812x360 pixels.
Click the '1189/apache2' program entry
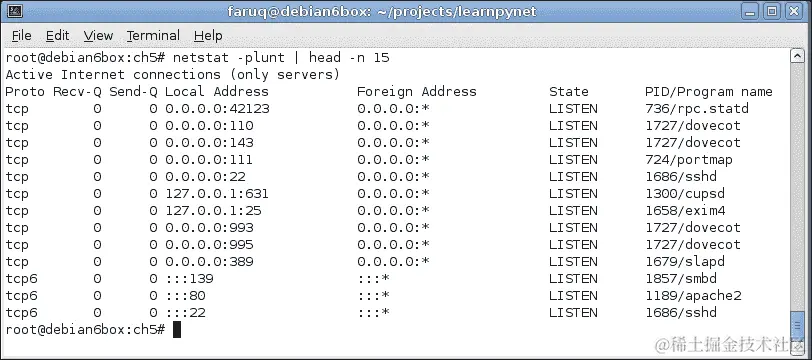693,297
